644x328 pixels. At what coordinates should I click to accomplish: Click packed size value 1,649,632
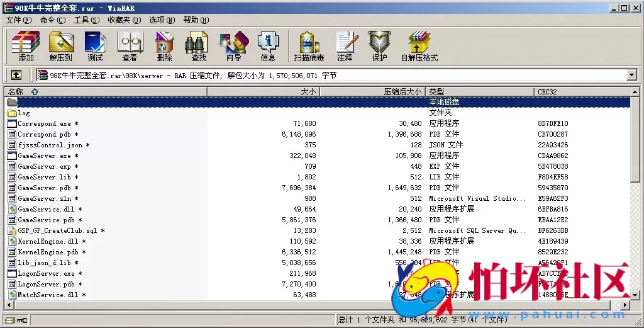[x=404, y=188]
